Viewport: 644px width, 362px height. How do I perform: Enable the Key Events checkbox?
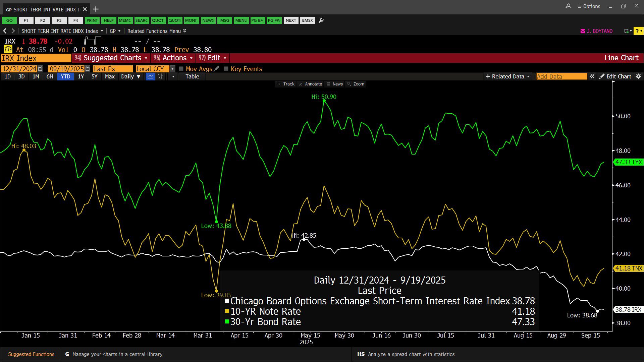226,69
